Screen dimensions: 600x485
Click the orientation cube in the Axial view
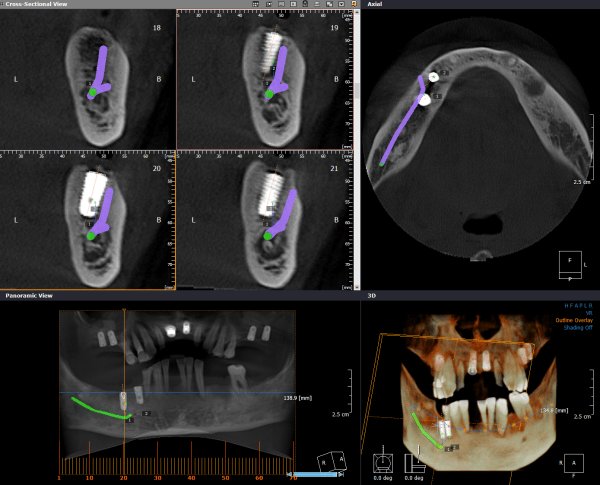coord(570,265)
